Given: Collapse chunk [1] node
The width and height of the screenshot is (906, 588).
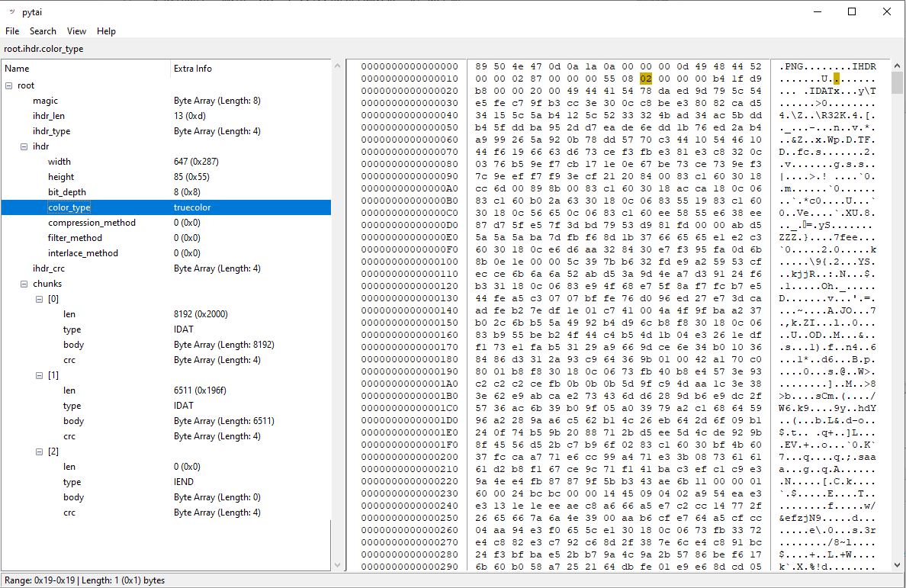Looking at the screenshot, I should [x=40, y=375].
